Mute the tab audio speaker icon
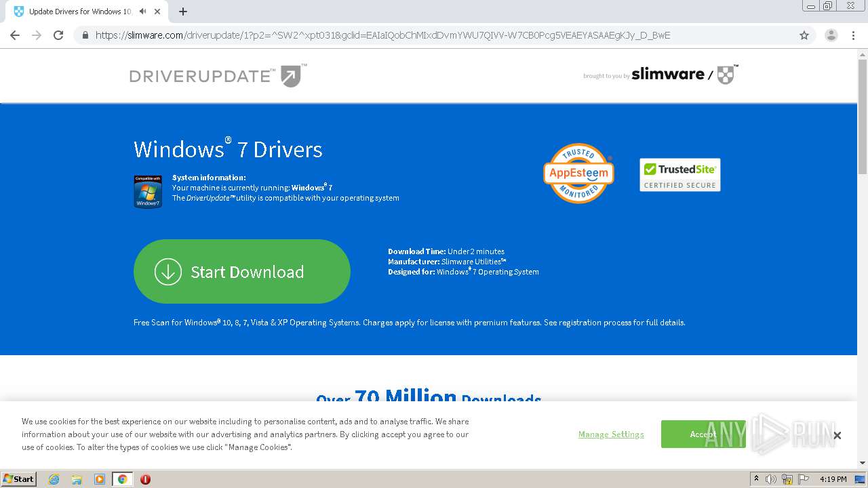This screenshot has height=488, width=868. point(143,12)
